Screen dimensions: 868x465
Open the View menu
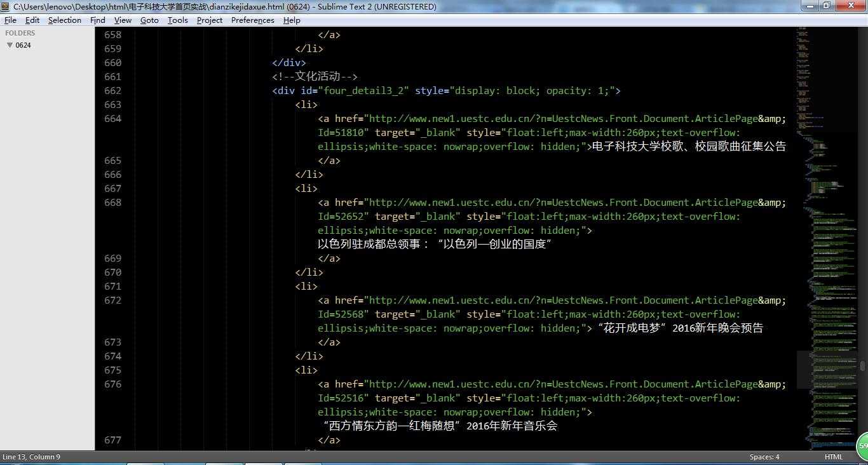(123, 20)
